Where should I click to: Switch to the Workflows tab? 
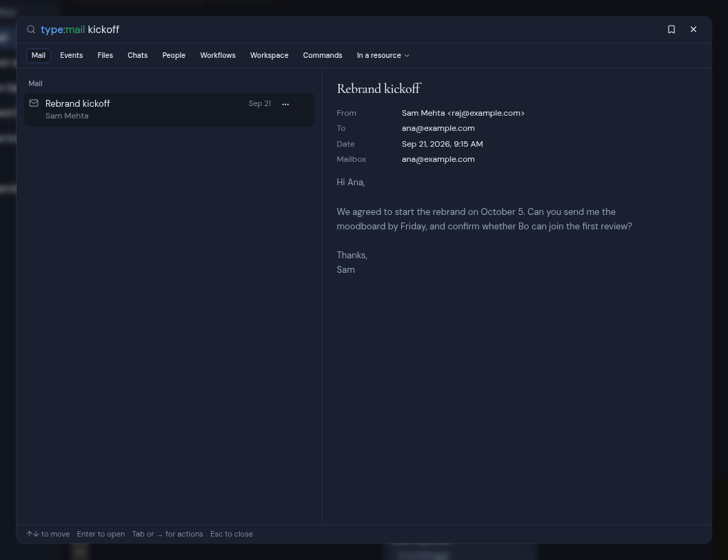[x=218, y=55]
